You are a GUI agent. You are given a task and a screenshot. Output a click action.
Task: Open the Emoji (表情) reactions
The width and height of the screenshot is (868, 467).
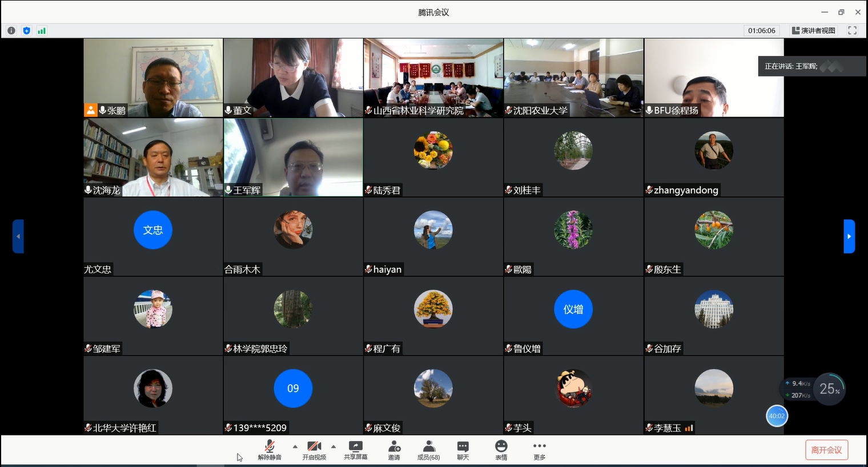coord(501,449)
